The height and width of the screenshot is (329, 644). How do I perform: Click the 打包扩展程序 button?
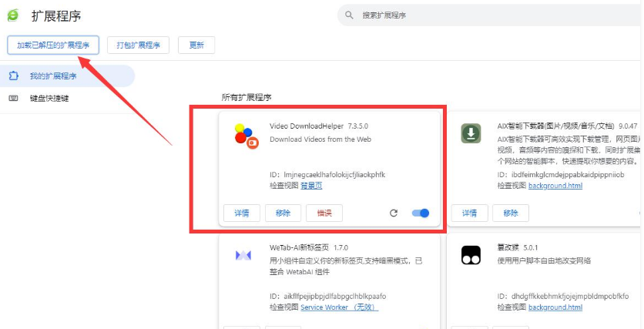tap(138, 45)
